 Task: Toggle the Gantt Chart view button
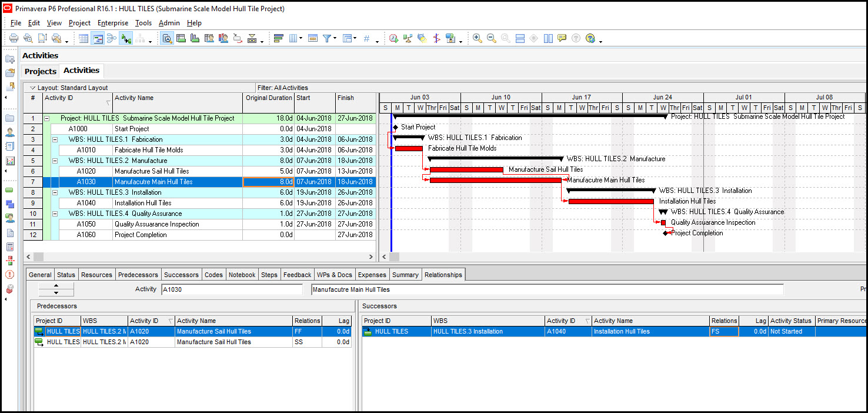pos(98,38)
